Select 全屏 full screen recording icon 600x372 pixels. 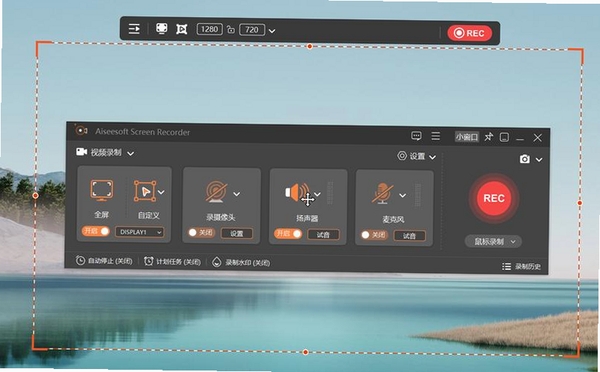[101, 190]
